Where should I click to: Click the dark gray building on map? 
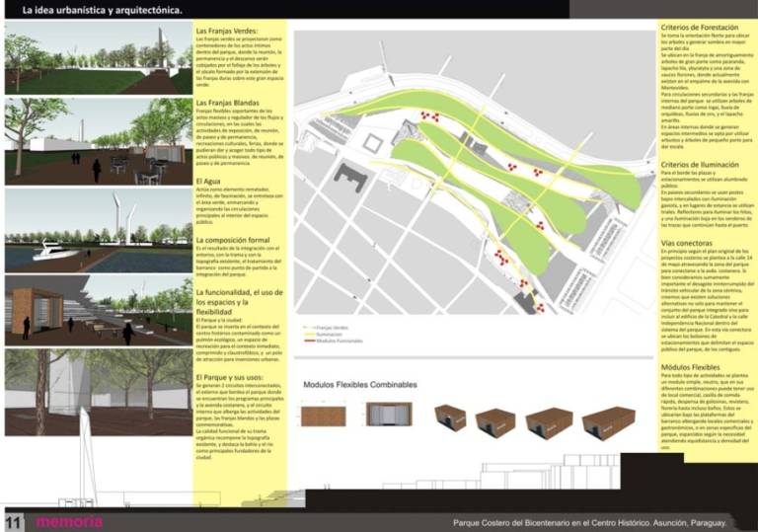350,179
